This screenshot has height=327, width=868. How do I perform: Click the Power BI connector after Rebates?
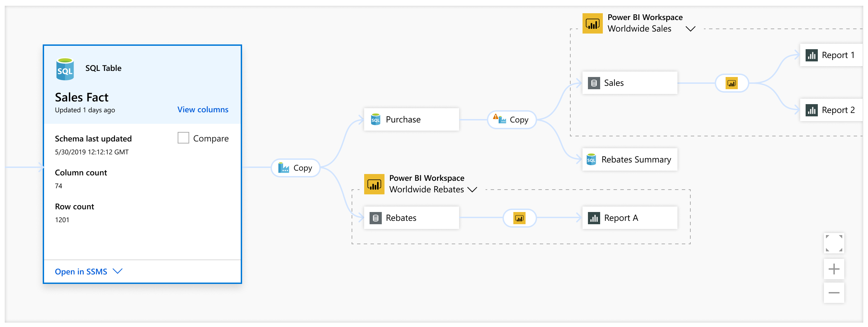519,218
